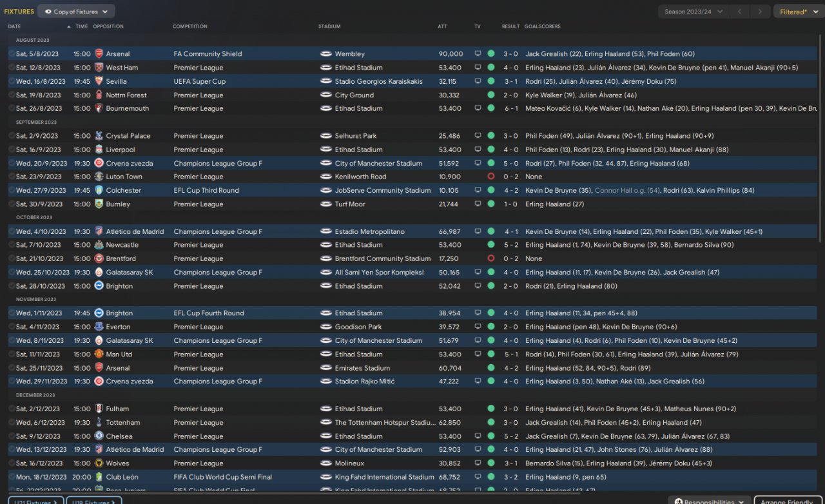This screenshot has height=504, width=825.
Task: Open the Filtered dropdown menu
Action: coord(797,12)
